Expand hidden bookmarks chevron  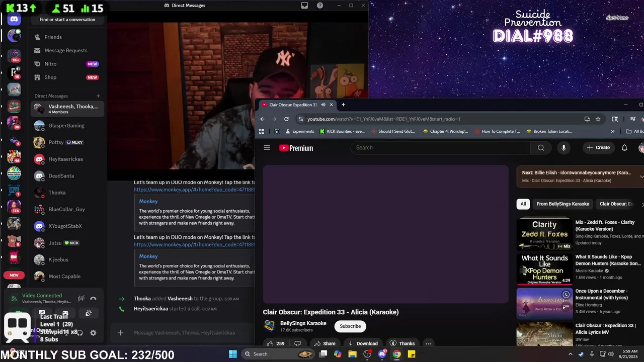[612, 131]
